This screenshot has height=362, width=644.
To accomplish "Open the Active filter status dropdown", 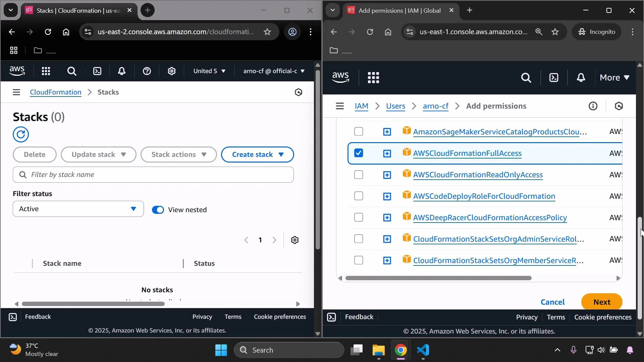I will point(77,208).
